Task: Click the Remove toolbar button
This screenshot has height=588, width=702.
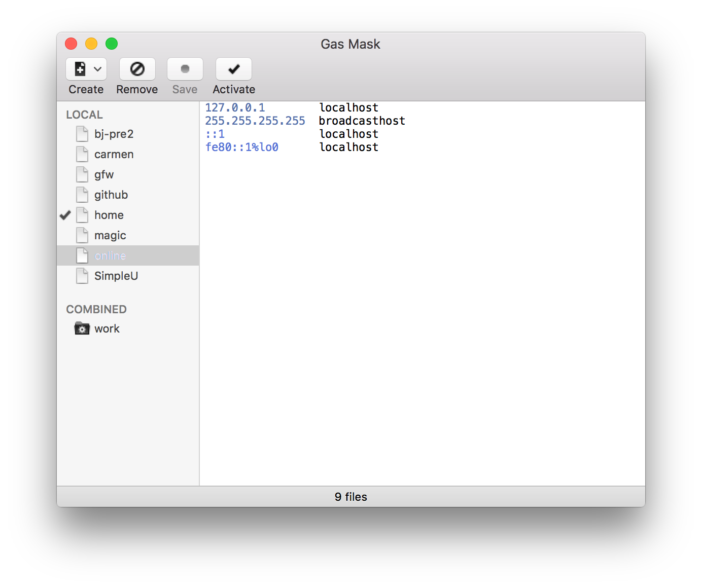Action: pos(137,69)
